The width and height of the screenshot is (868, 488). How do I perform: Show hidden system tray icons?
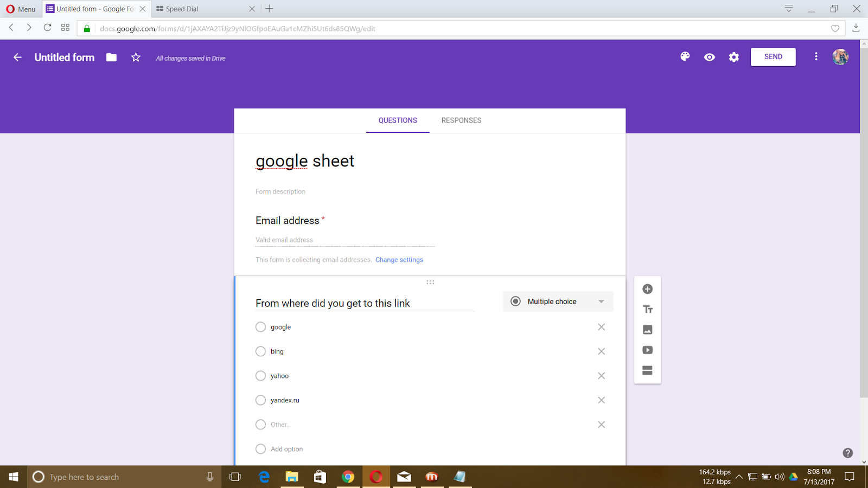point(739,477)
